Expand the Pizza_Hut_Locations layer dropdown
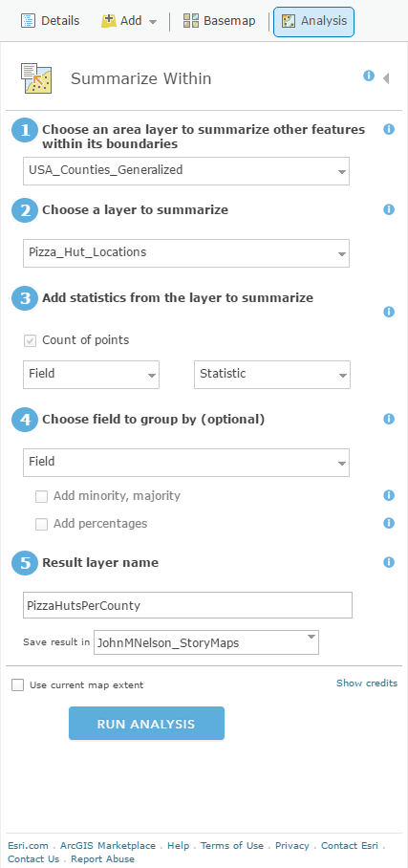Screen dimensions: 408x868 pos(186,253)
